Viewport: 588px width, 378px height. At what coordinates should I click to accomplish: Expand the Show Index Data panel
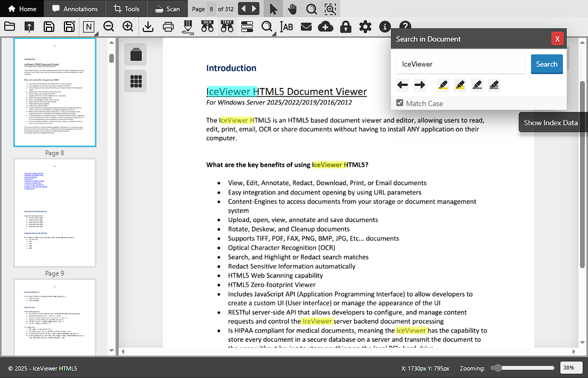click(551, 123)
